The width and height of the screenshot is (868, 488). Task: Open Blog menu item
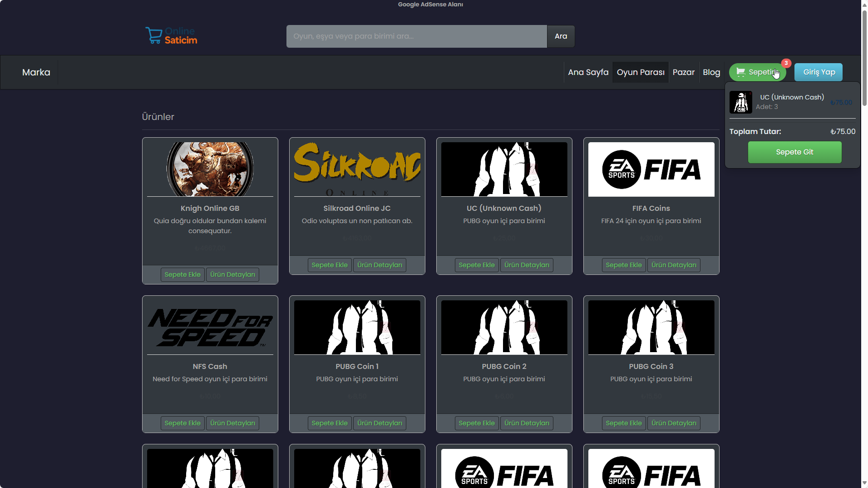tap(711, 72)
